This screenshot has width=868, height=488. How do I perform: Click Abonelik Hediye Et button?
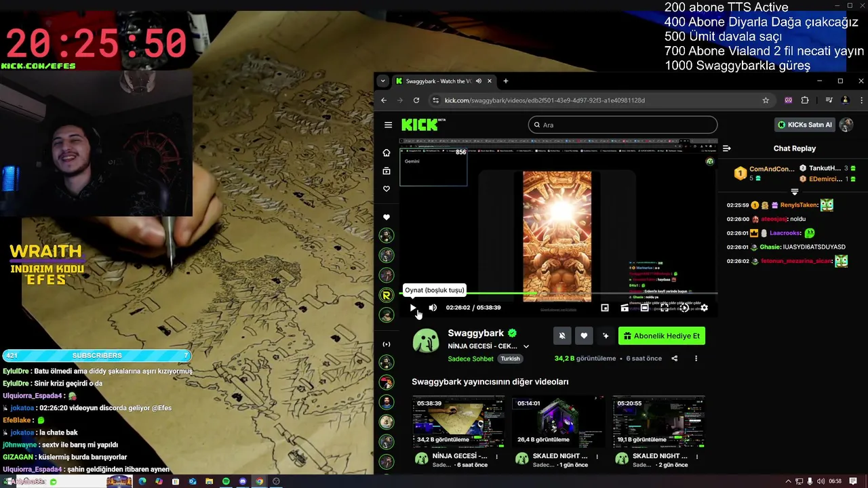coord(662,335)
